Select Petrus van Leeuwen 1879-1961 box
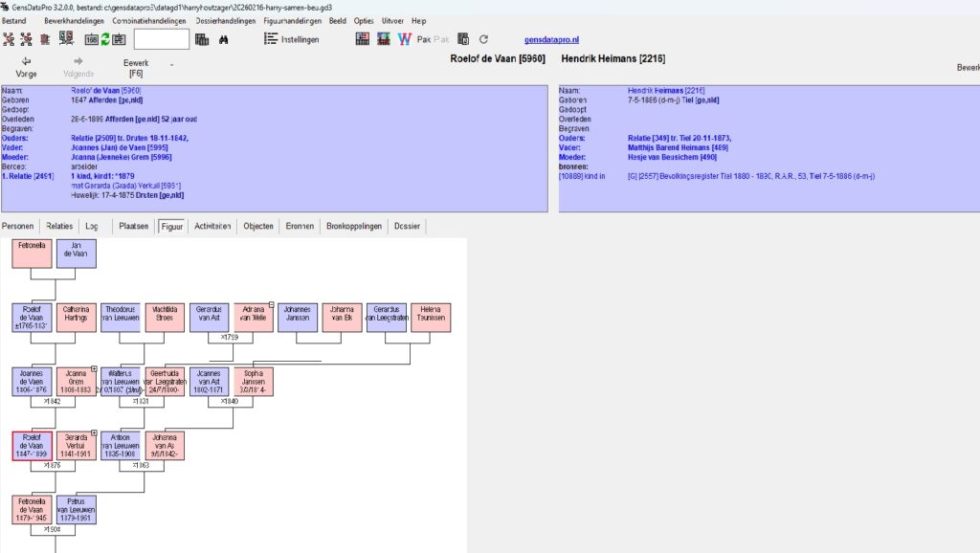Image resolution: width=980 pixels, height=553 pixels. tap(77, 510)
